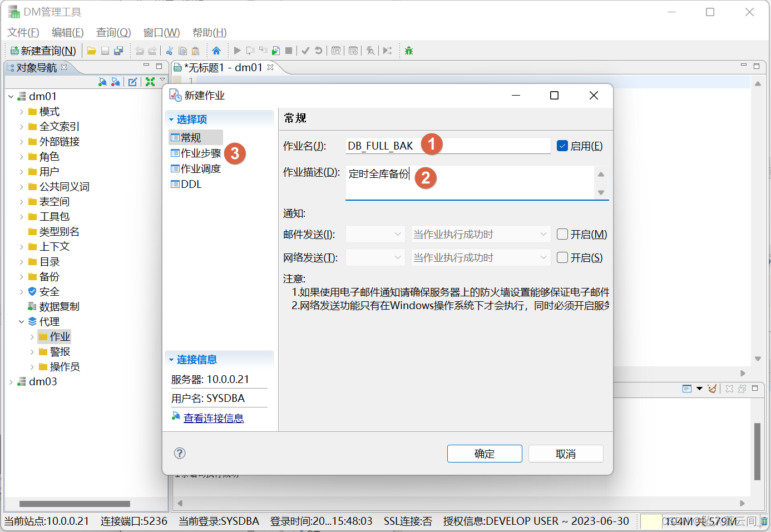This screenshot has width=771, height=532.
Task: Open the mail 当作业执行成功时 condition dropdown
Action: click(481, 234)
